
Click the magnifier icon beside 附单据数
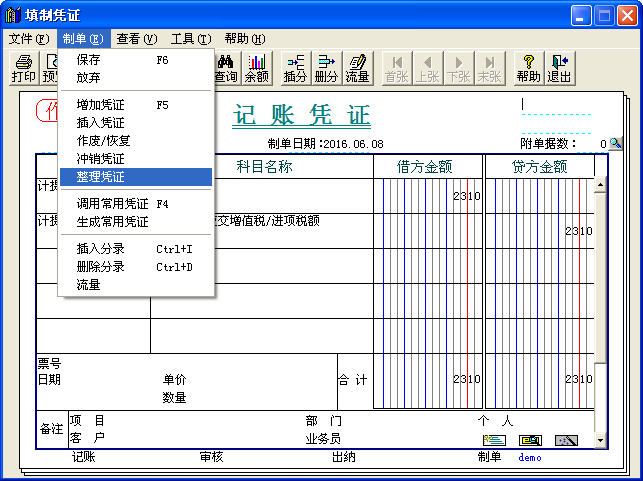tap(616, 144)
